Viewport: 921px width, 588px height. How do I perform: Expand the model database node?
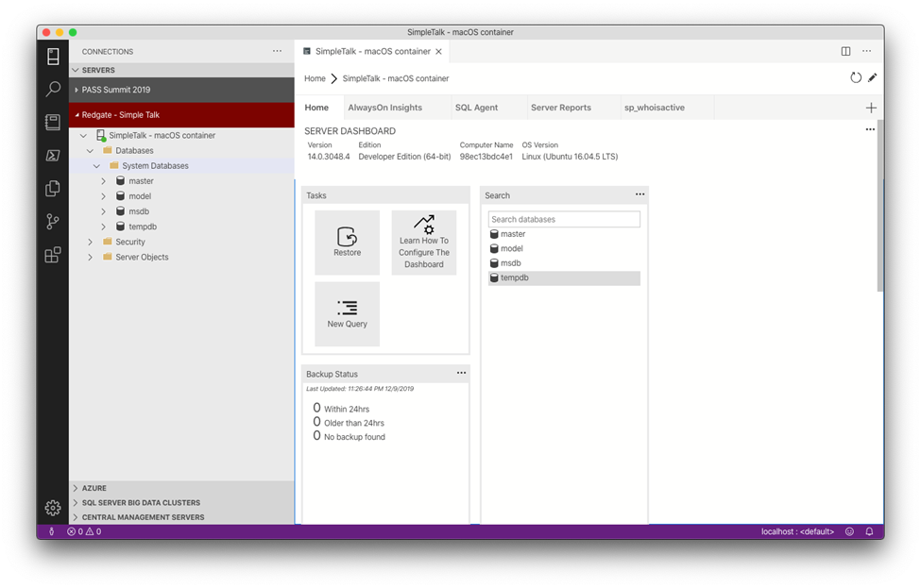point(103,196)
